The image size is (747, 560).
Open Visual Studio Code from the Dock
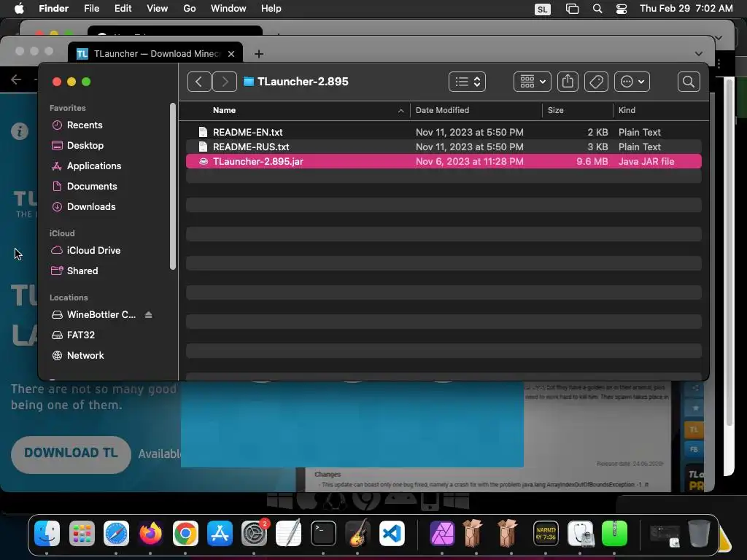(392, 533)
